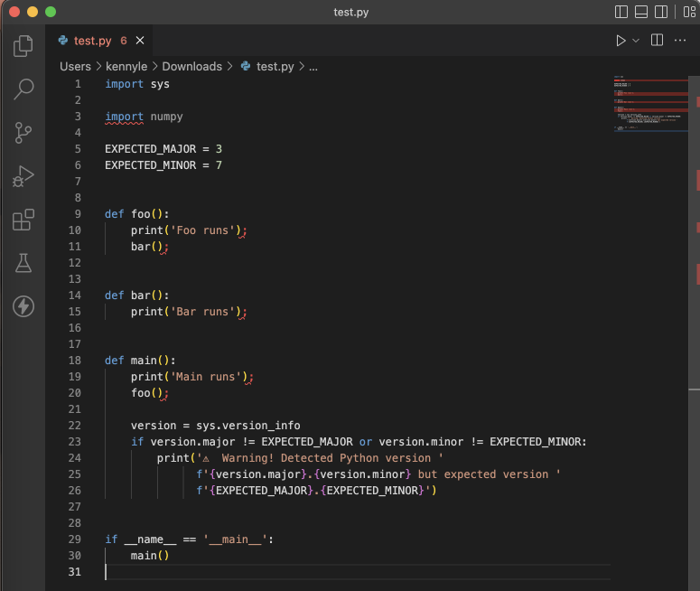Open the Source Control view
700x591 pixels.
pyautogui.click(x=23, y=133)
